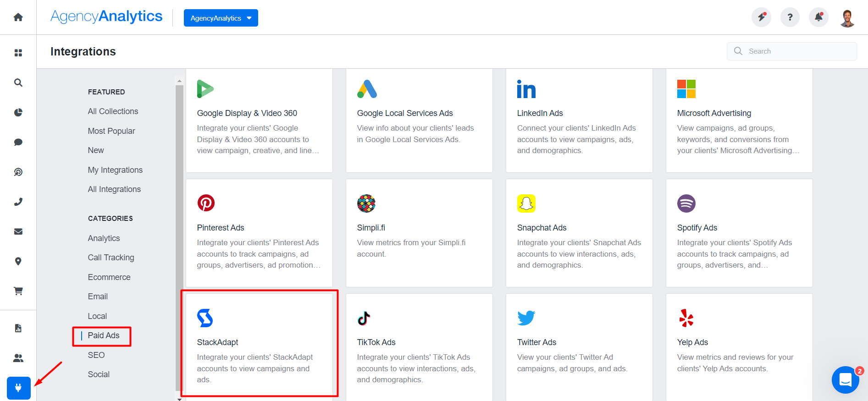Click the sidebar scrollbar down arrow
The width and height of the screenshot is (868, 401).
pyautogui.click(x=179, y=399)
